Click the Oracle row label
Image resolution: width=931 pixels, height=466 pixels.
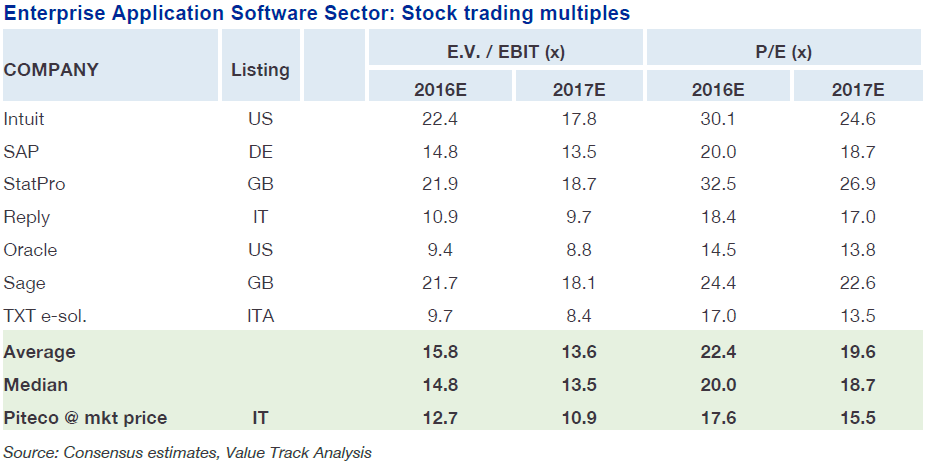point(31,251)
